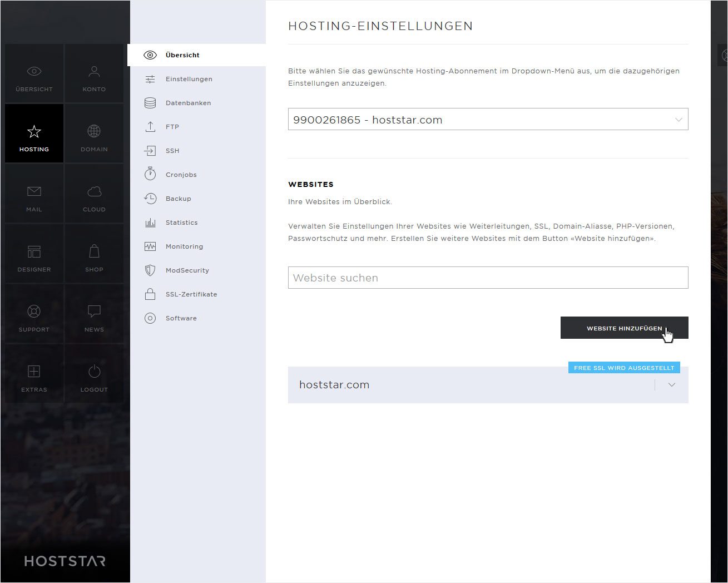Click the sliders icon beside Einstellungen

(150, 79)
